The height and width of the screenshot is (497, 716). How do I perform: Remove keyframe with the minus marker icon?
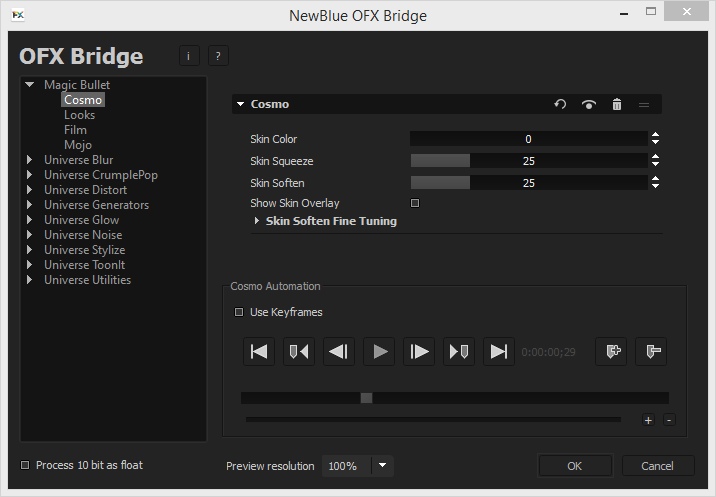[x=651, y=352]
